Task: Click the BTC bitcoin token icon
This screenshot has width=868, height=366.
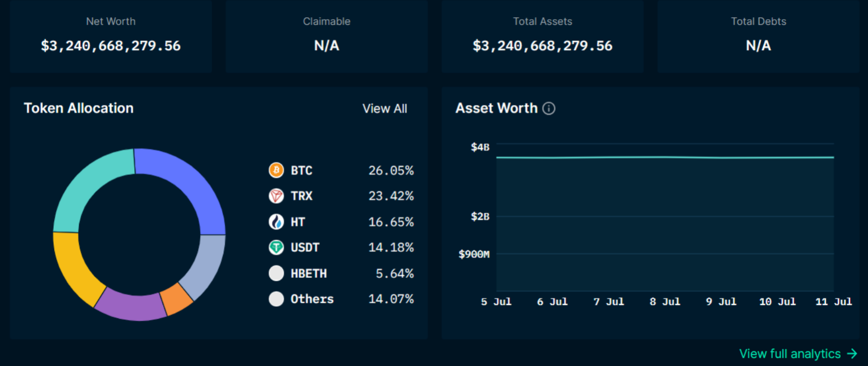Action: 276,170
